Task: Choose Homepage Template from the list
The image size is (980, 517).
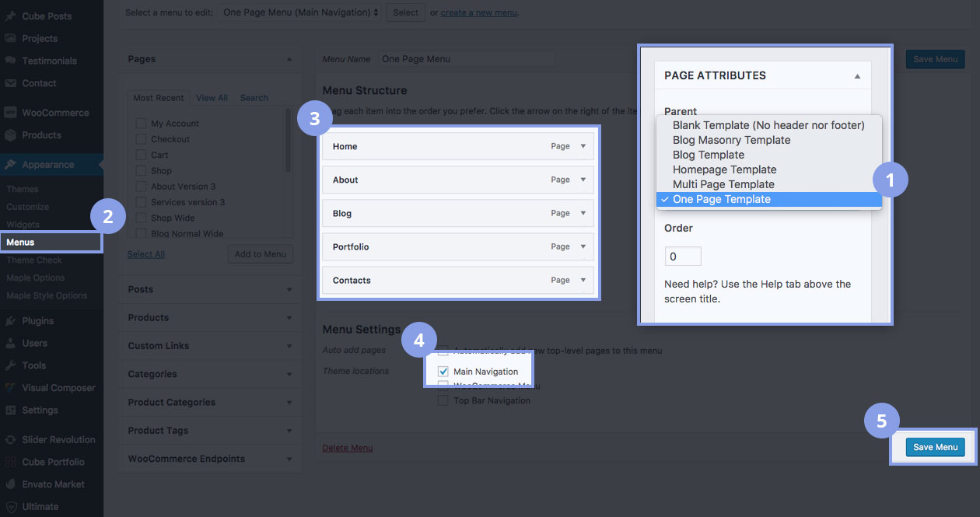Action: [724, 169]
